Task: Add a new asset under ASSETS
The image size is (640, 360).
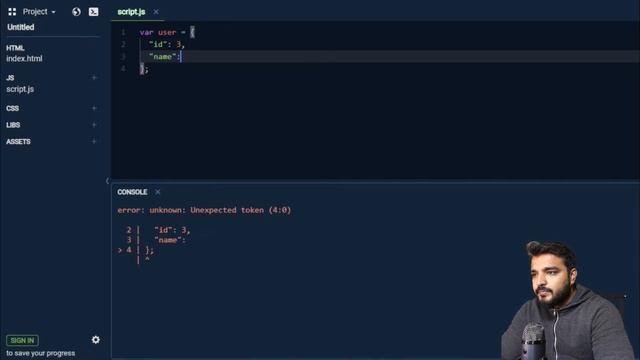Action: (x=94, y=141)
